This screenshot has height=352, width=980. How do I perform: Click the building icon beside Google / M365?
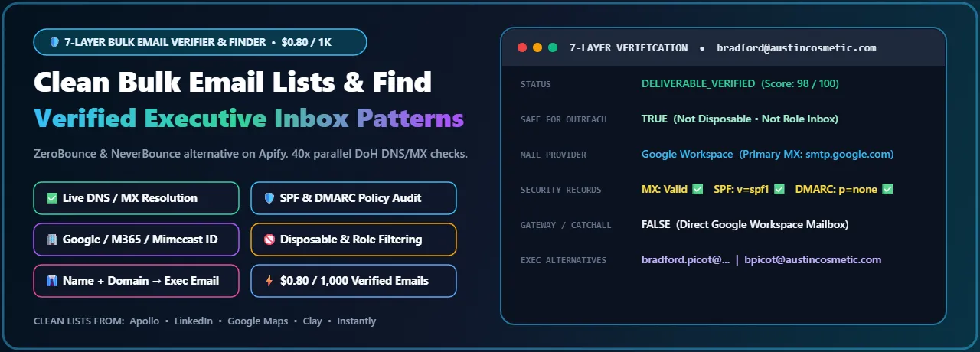[x=52, y=240]
